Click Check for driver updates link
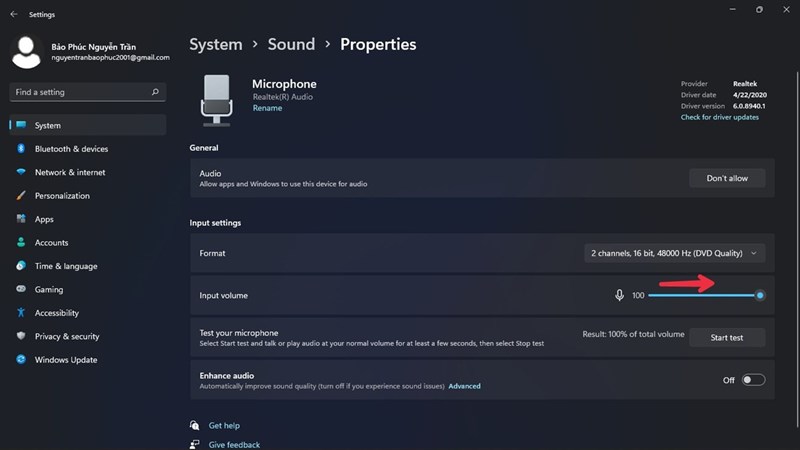 pyautogui.click(x=719, y=117)
